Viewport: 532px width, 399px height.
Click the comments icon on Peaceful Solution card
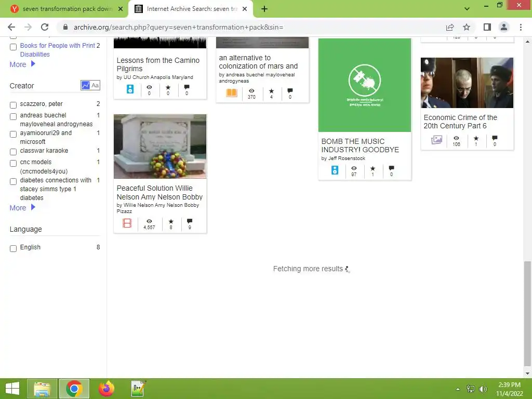point(190,221)
